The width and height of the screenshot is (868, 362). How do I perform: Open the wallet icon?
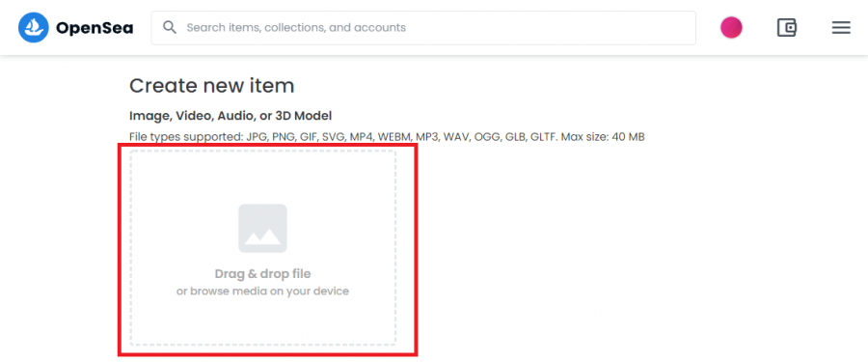(787, 27)
